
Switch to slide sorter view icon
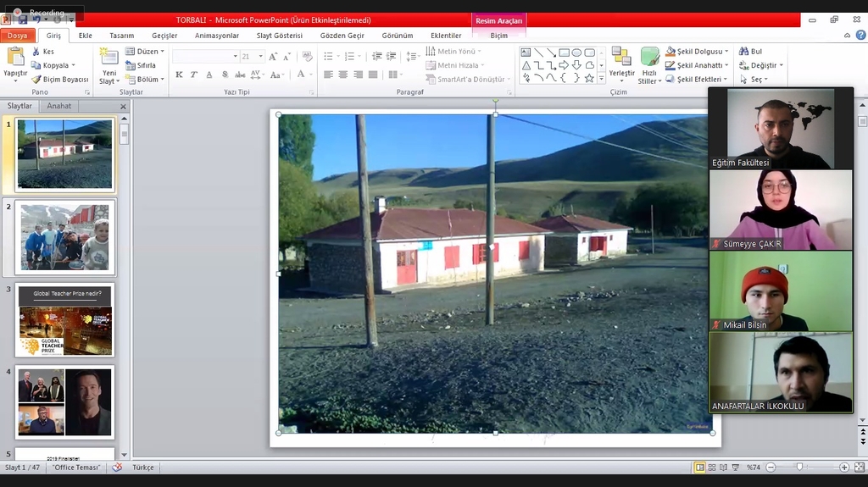click(x=712, y=468)
